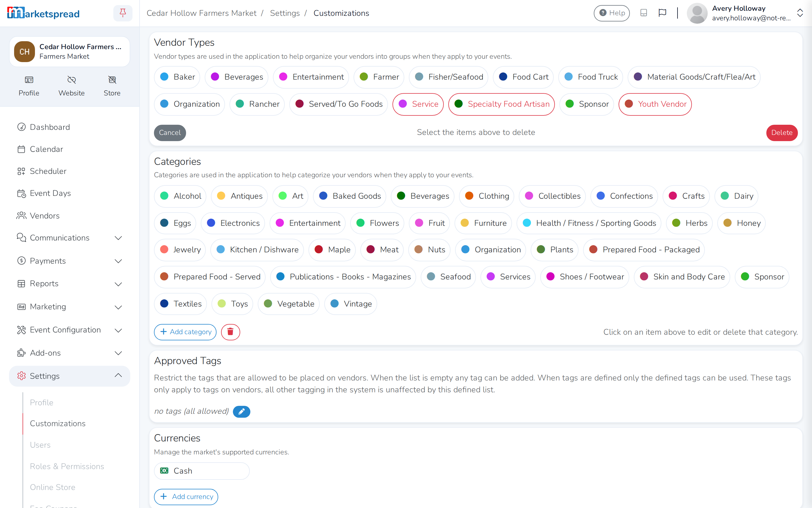Expand the Event Configuration menu

coord(69,330)
